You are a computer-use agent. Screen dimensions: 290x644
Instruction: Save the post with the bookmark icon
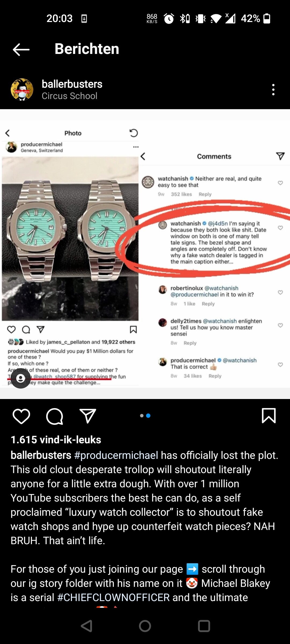[x=269, y=416]
